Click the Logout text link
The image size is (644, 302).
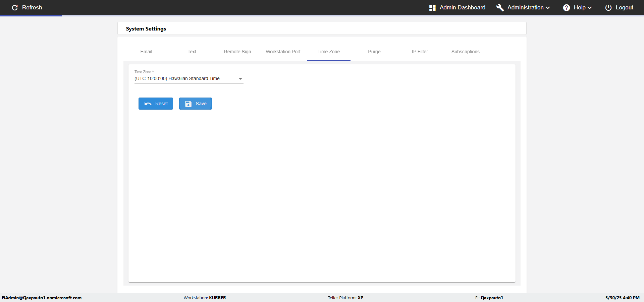[624, 7]
